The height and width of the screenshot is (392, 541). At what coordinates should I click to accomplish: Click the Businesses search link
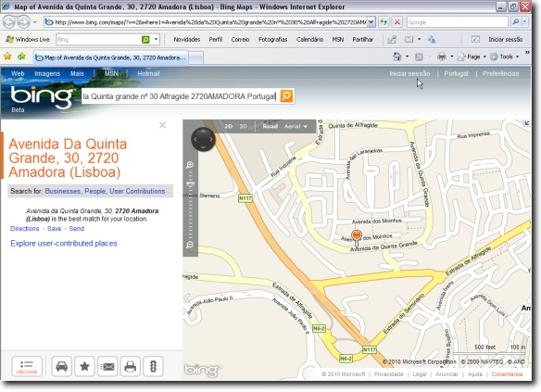pyautogui.click(x=62, y=191)
